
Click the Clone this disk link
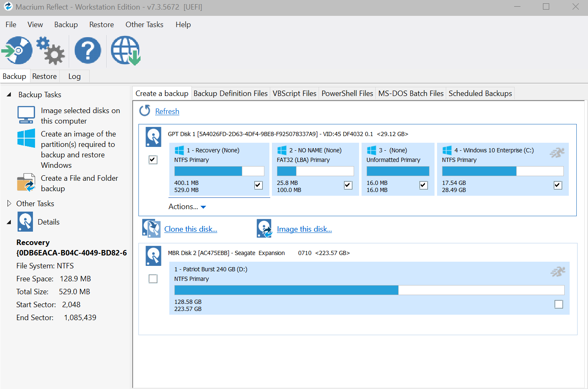point(191,229)
